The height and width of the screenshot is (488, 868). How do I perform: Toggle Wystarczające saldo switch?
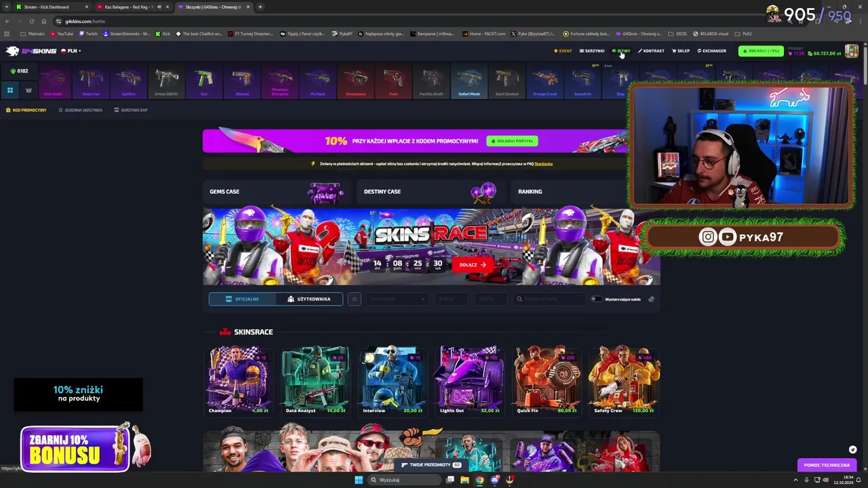point(595,299)
